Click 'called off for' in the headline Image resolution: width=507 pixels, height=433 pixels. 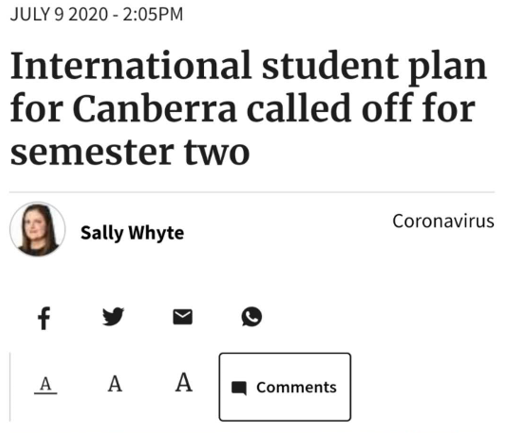[361, 107]
